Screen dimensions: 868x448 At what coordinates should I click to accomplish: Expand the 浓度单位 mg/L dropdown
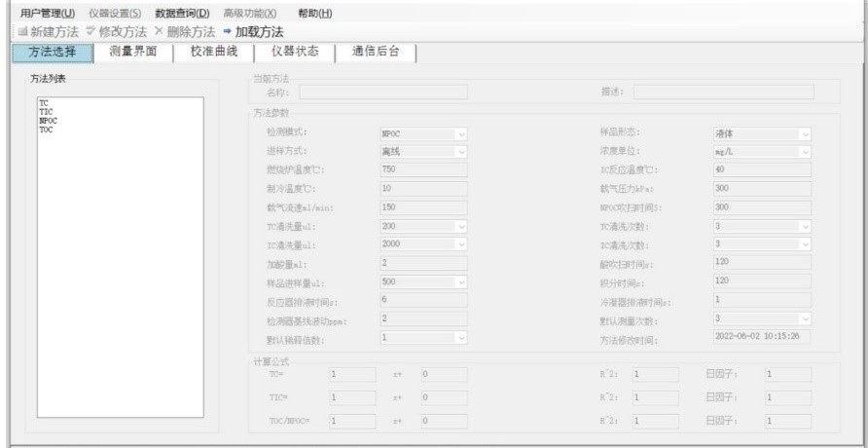click(x=805, y=152)
